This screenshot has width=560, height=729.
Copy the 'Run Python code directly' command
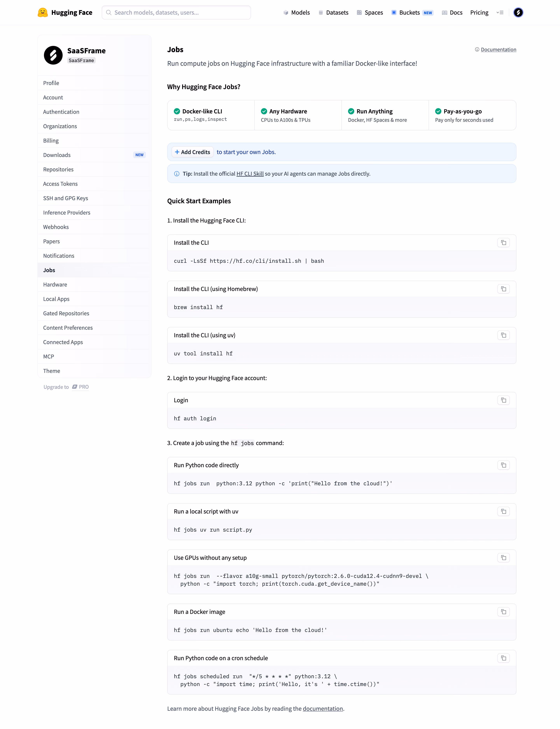click(x=503, y=465)
